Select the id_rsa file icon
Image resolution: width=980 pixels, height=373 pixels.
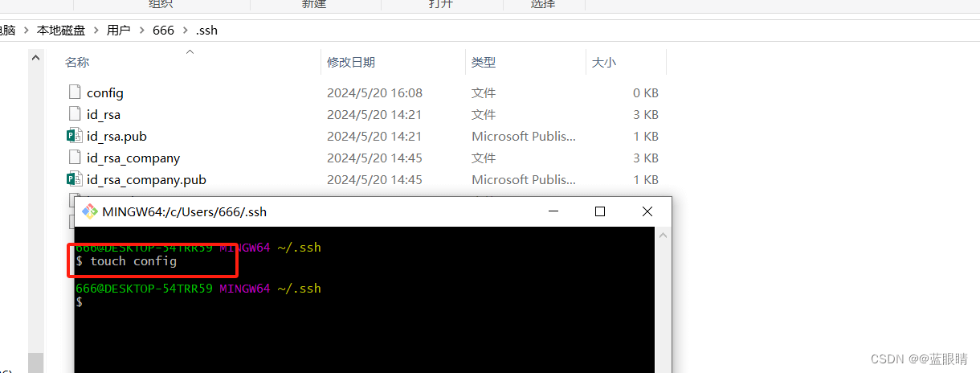[x=75, y=114]
